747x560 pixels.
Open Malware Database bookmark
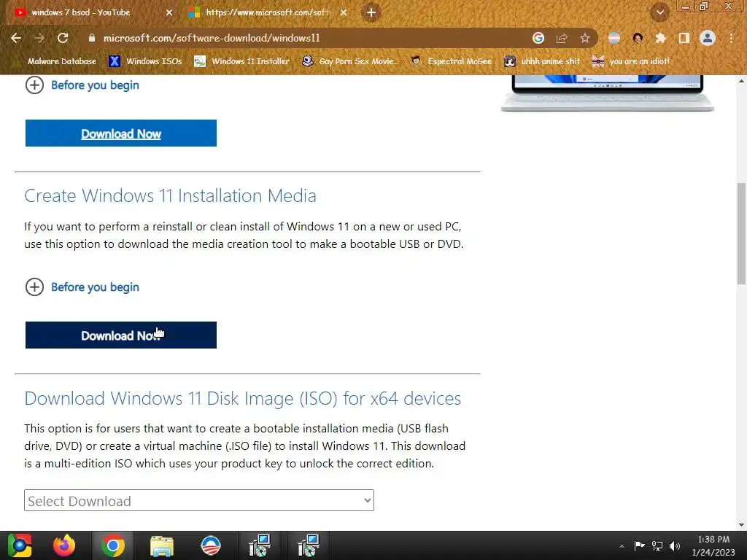pos(62,61)
